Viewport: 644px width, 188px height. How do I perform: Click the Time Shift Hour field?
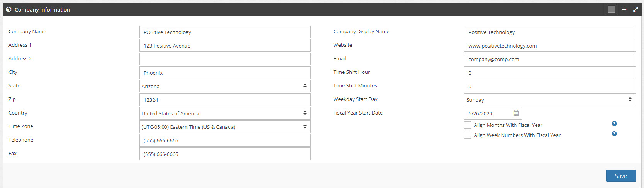point(550,73)
